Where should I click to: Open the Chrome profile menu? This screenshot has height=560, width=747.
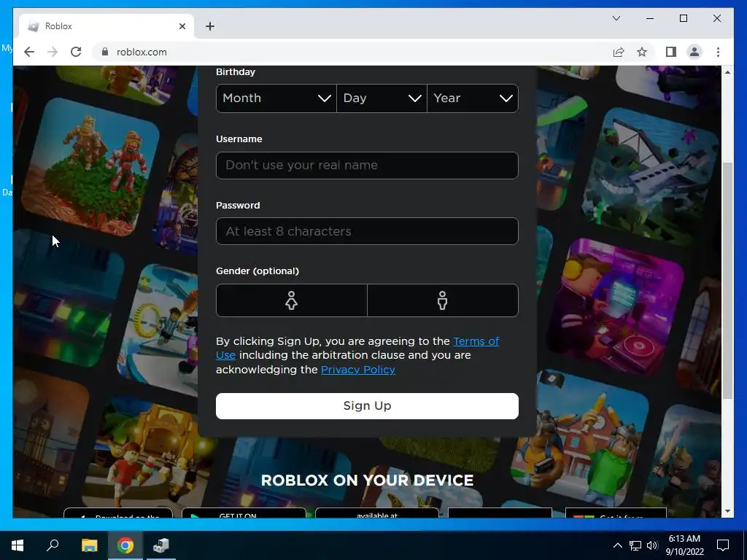click(694, 52)
